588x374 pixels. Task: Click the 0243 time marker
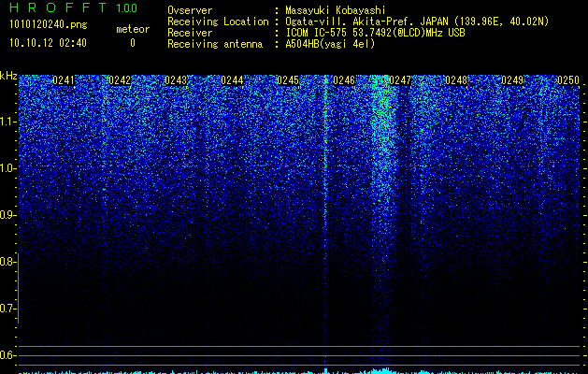click(x=176, y=80)
